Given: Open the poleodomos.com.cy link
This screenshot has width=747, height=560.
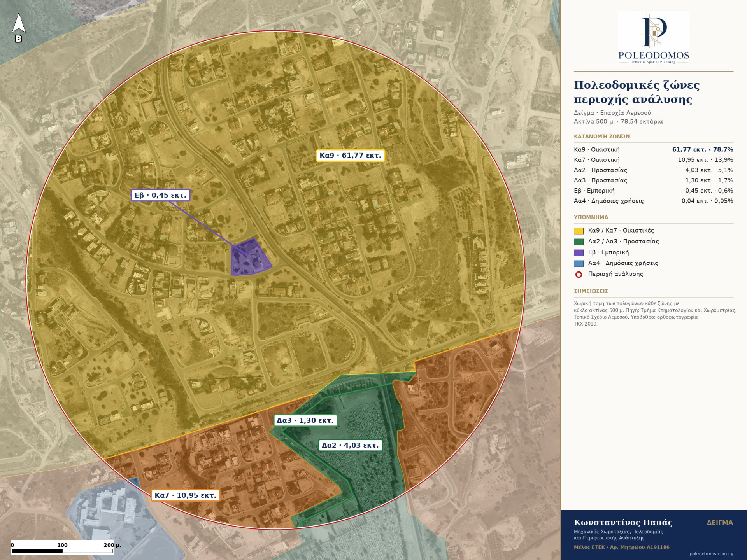Looking at the screenshot, I should [x=711, y=554].
